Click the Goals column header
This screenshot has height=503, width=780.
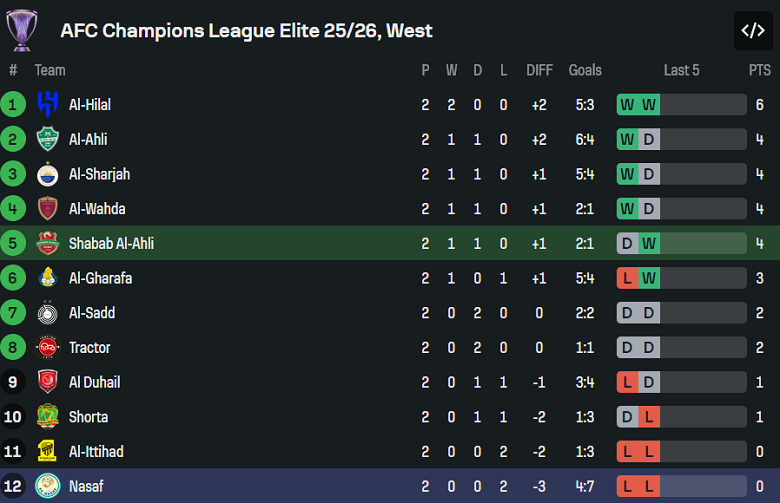pyautogui.click(x=585, y=70)
